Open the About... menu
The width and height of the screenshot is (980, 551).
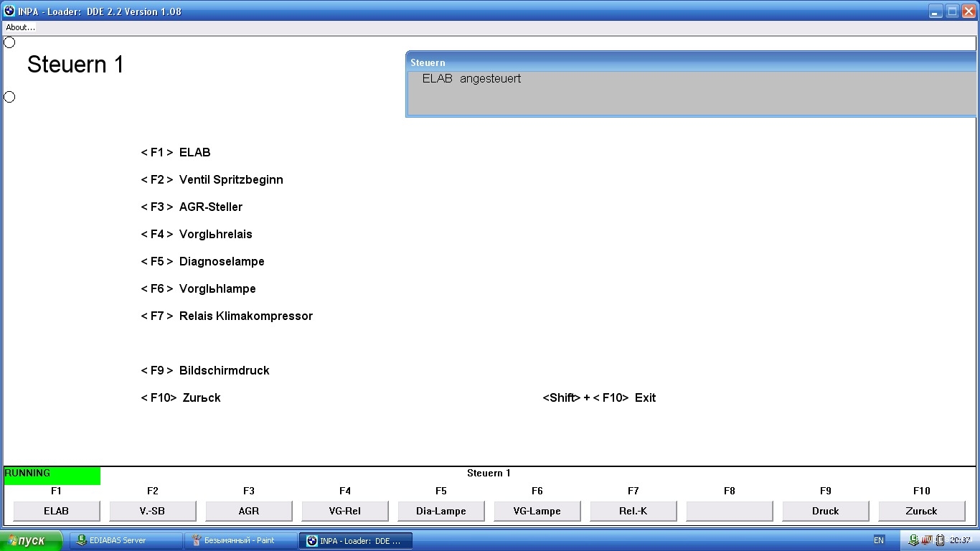click(x=20, y=27)
